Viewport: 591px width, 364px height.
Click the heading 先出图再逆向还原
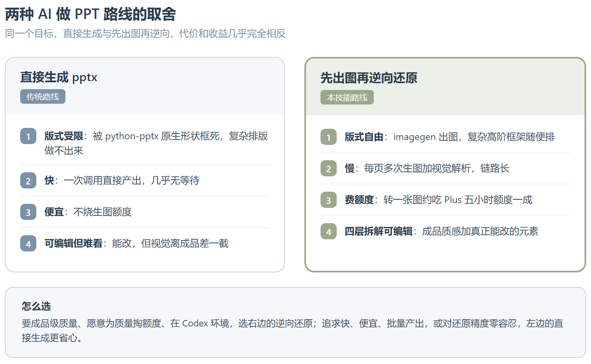tap(369, 78)
